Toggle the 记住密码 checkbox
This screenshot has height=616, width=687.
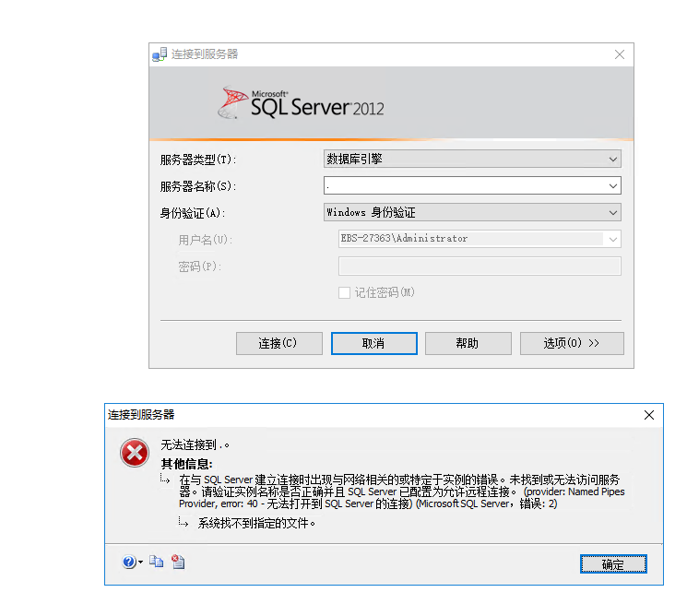(344, 292)
